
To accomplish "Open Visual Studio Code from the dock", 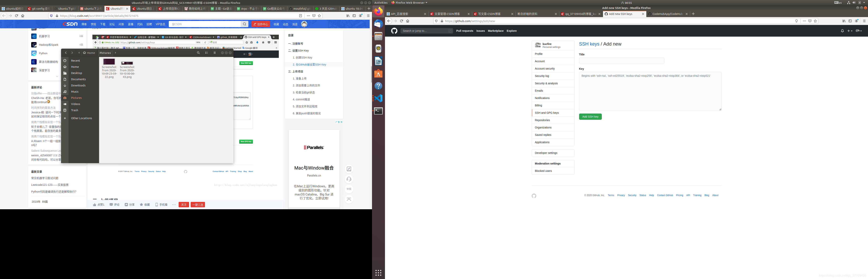I will pyautogui.click(x=378, y=98).
